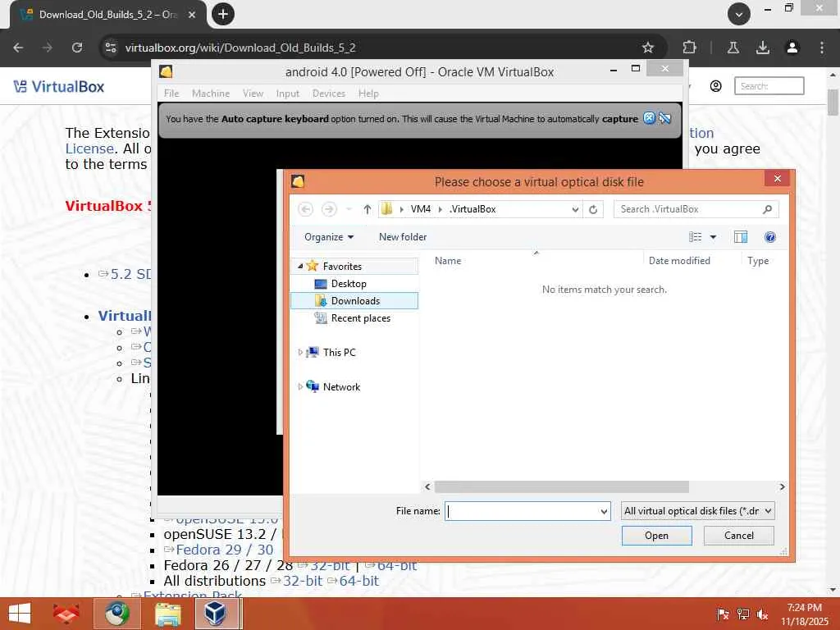This screenshot has width=840, height=630.
Task: Reload the VirtualBox web page
Action: tap(77, 48)
